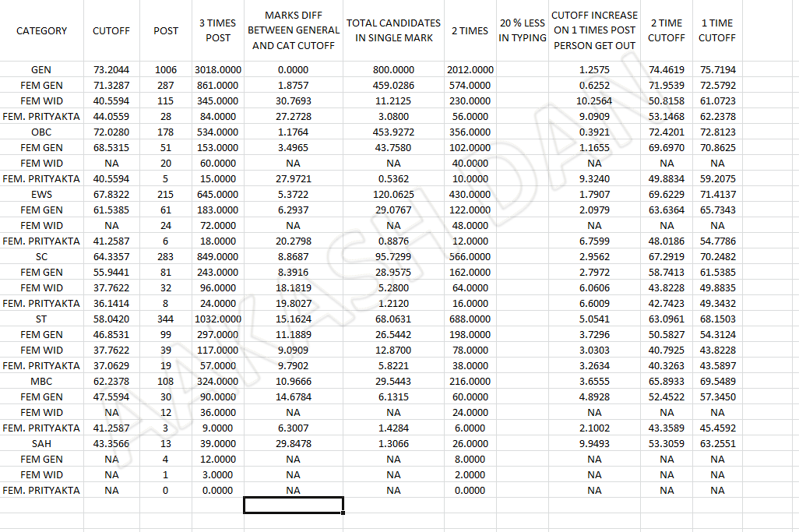The image size is (799, 532).
Task: Select the 2 TIME CUTOFF header
Action: [667, 30]
